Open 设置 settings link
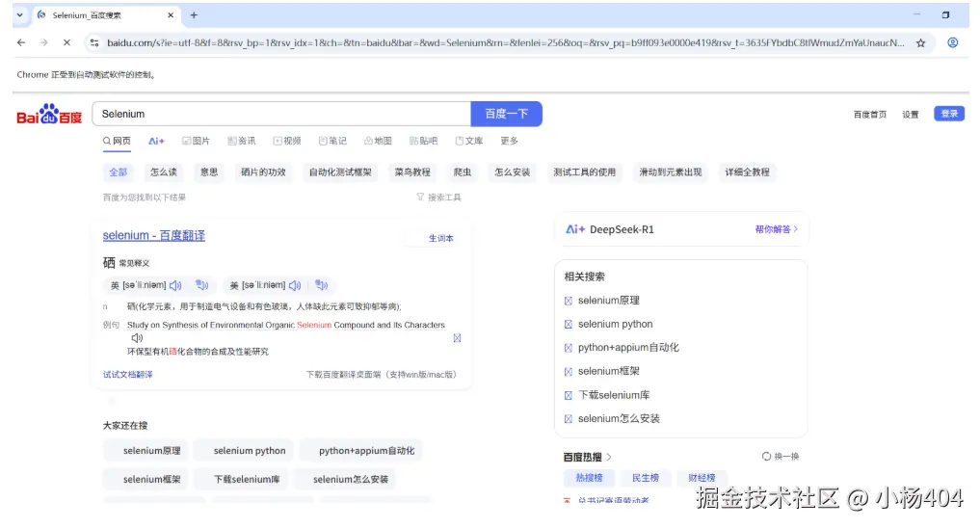This screenshot has height=528, width=980. click(x=910, y=115)
